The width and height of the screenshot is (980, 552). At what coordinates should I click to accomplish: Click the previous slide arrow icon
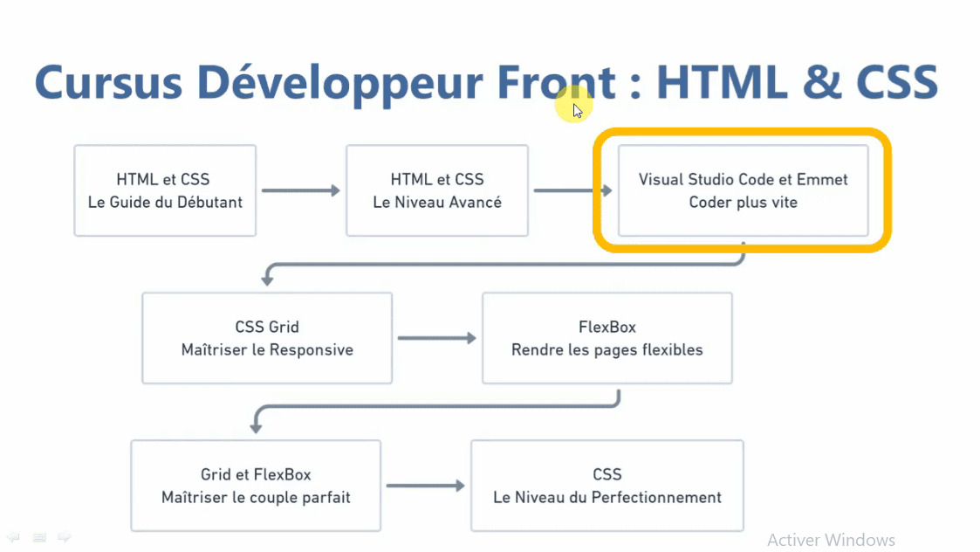click(x=15, y=537)
